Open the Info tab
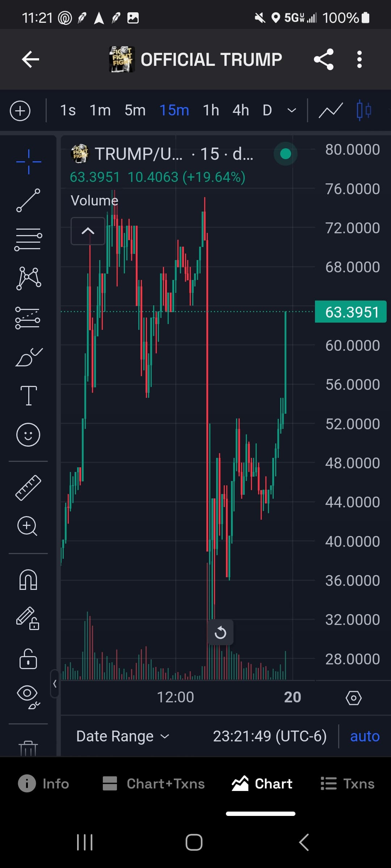 (x=43, y=784)
